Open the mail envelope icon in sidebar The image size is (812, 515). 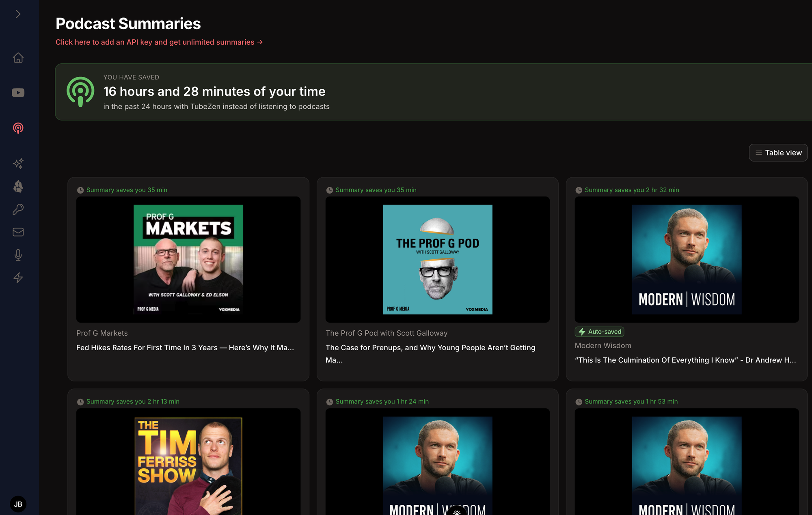pos(18,232)
